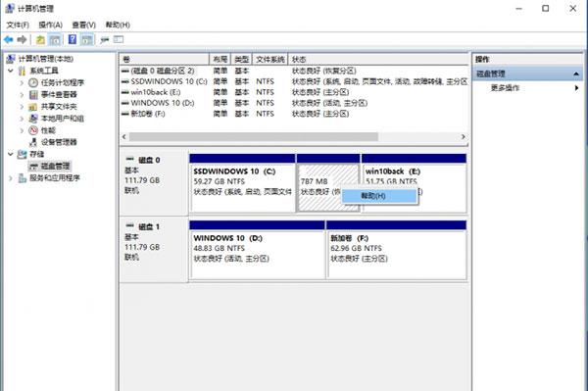Viewport: 588px width, 391px height.
Task: Expand the 性能 node
Action: pos(22,130)
